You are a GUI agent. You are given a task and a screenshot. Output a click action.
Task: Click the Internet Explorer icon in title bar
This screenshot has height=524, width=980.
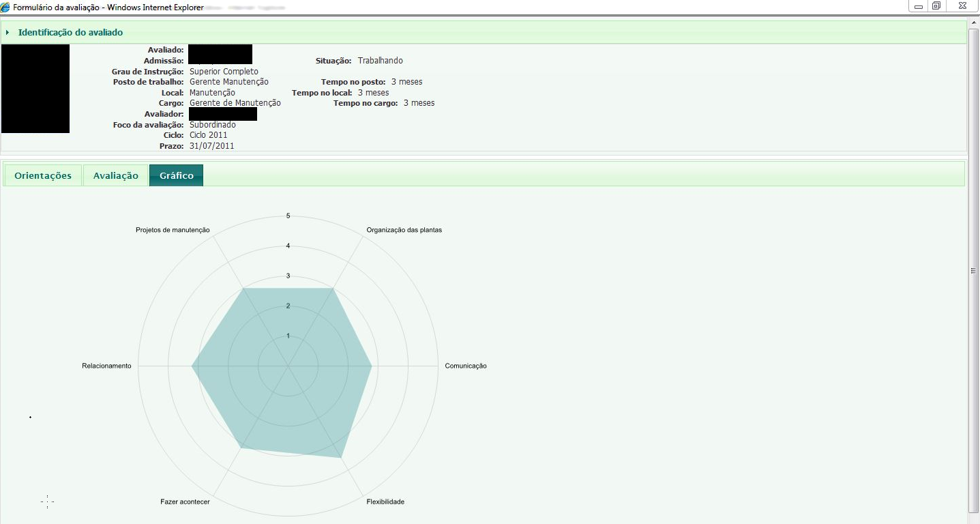click(x=6, y=6)
